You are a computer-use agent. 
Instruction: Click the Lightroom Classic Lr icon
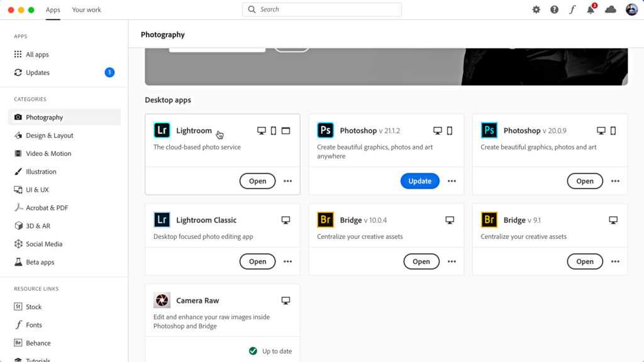tap(162, 219)
